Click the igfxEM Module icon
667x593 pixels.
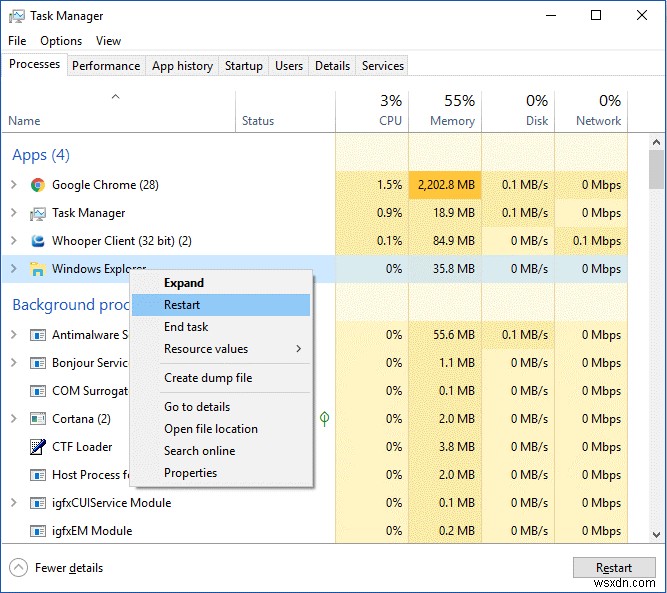click(x=38, y=531)
